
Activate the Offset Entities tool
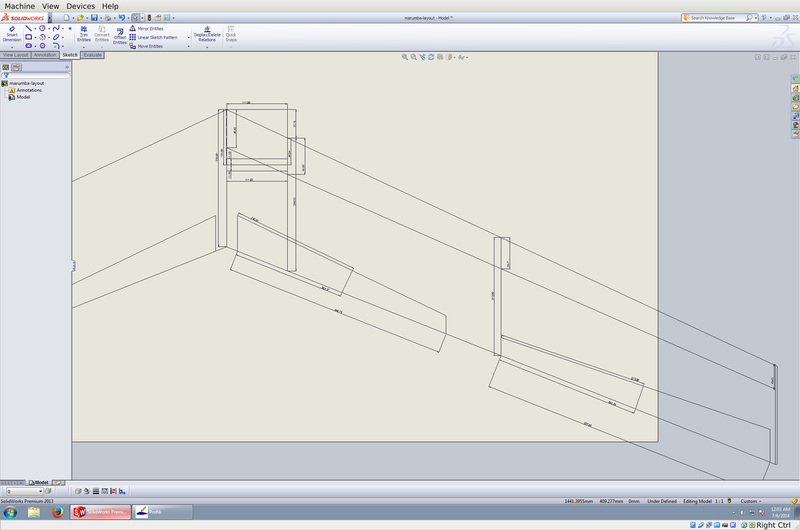click(x=119, y=36)
